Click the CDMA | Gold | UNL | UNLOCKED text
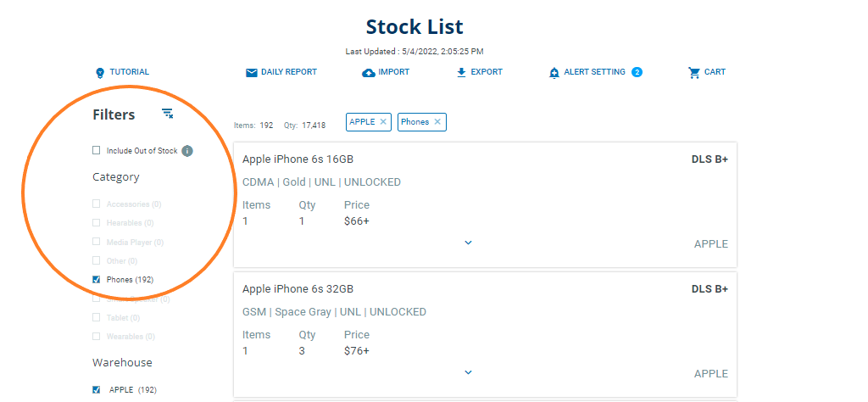 coord(321,182)
